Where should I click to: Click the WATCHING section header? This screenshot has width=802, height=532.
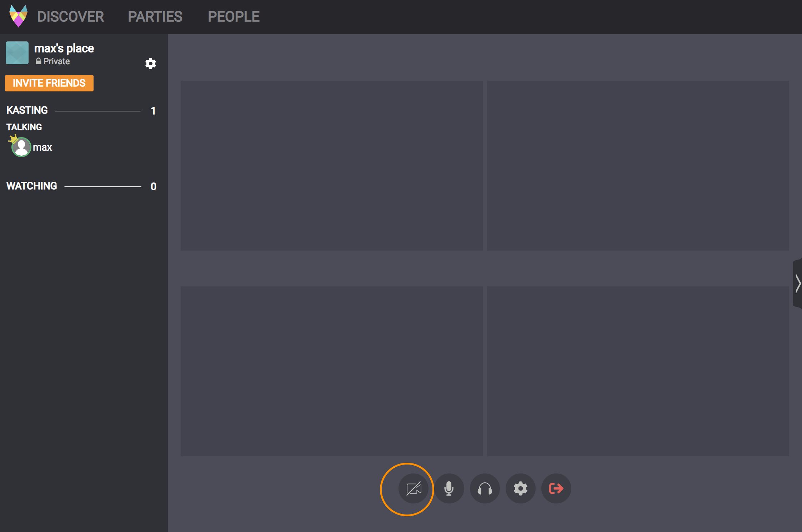click(x=32, y=186)
